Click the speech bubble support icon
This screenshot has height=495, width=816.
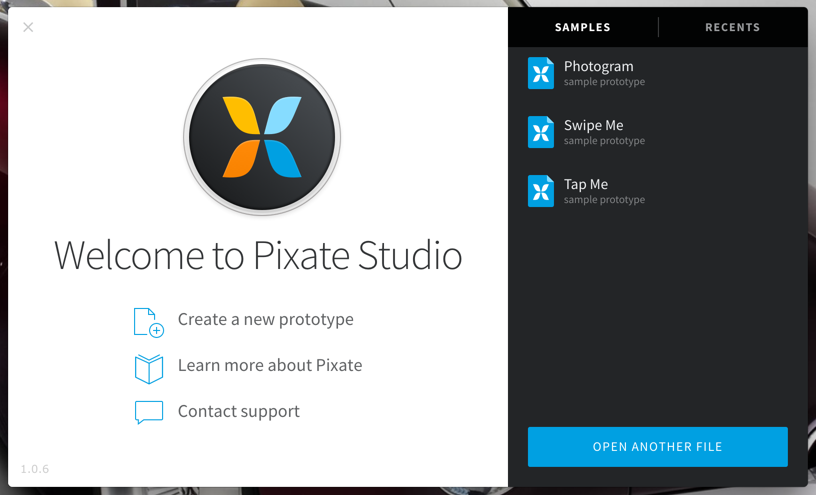(149, 412)
